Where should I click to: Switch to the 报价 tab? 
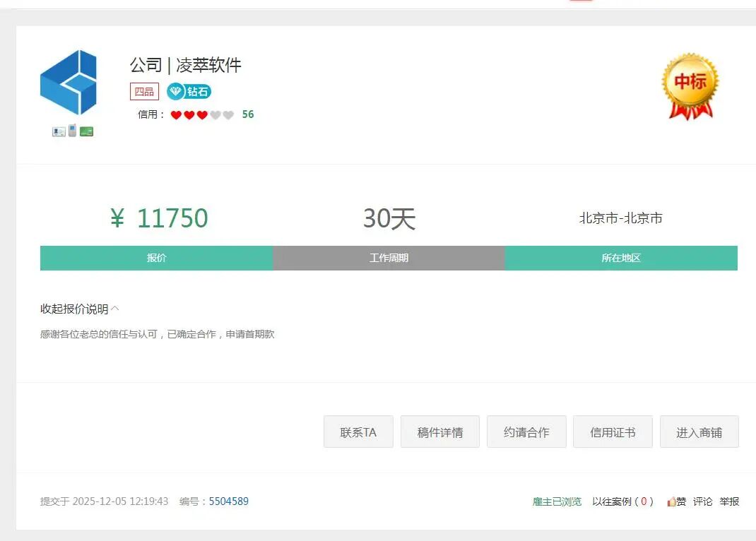(x=155, y=258)
